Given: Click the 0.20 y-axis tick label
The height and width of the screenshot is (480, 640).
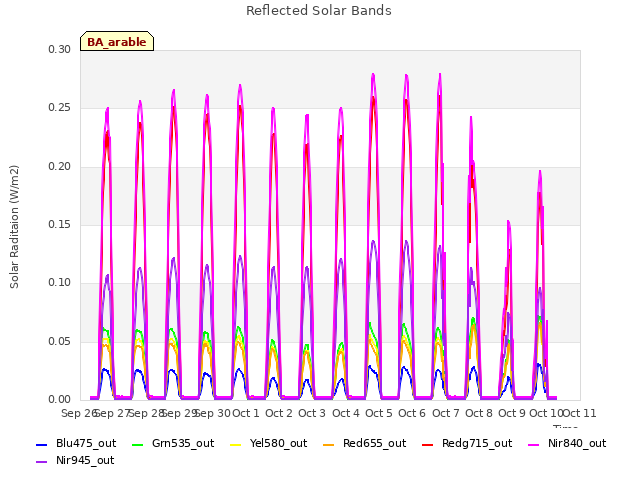Looking at the screenshot, I should click(60, 167).
